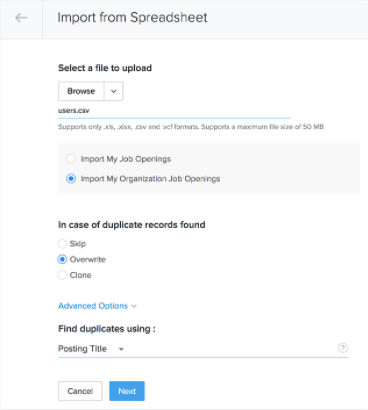Click the Cancel button

click(x=80, y=391)
